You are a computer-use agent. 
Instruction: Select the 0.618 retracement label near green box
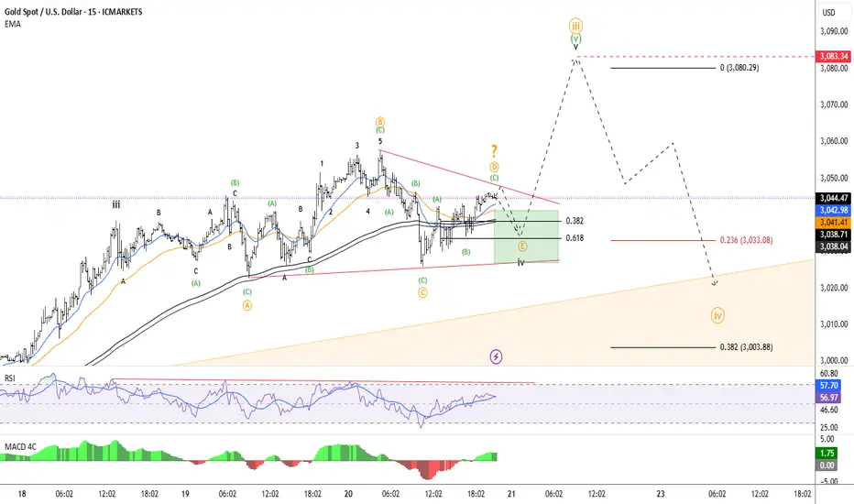[x=574, y=238]
